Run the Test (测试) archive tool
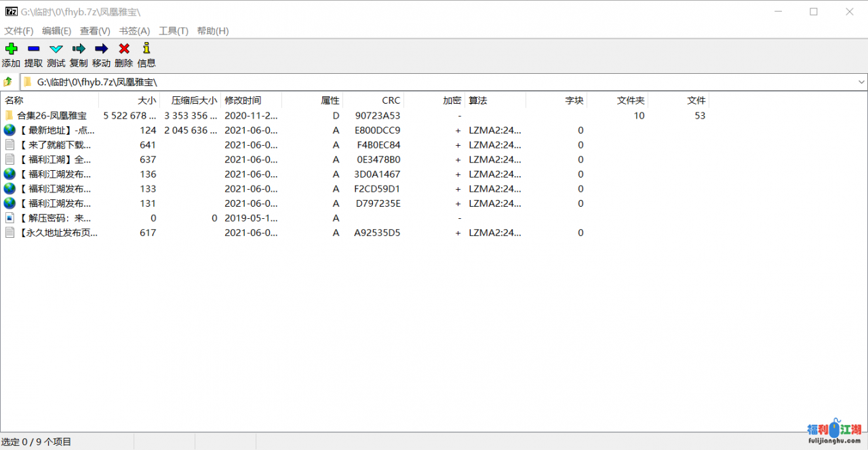 (56, 49)
